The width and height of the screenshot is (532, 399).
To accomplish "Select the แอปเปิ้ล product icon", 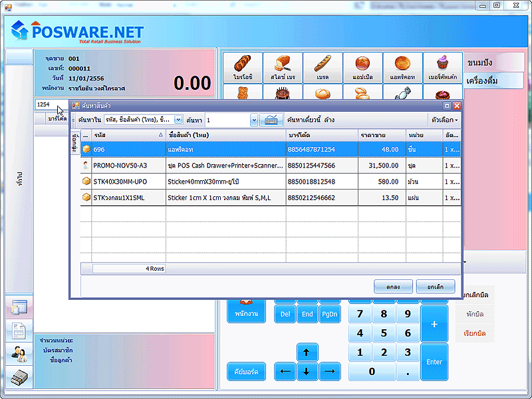I will (362, 68).
